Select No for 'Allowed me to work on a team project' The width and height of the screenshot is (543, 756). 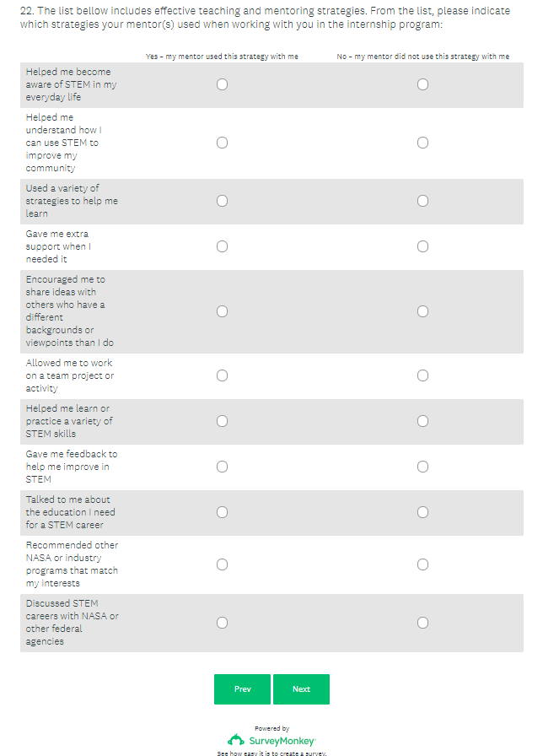(x=422, y=375)
